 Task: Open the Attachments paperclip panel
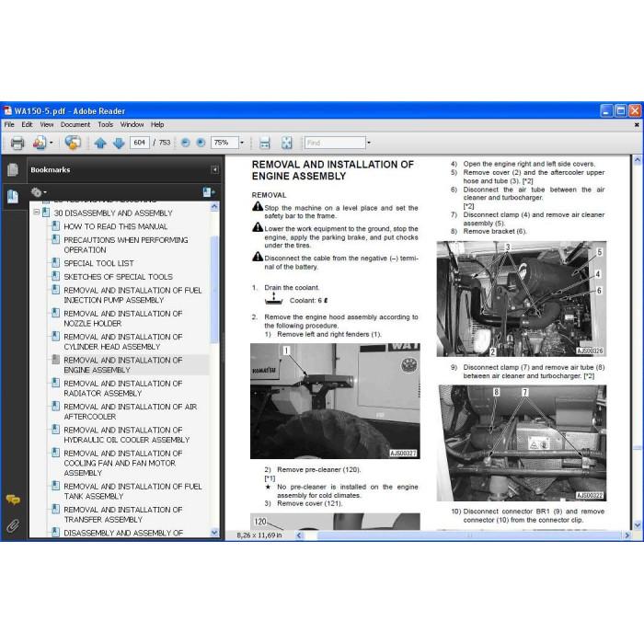click(13, 525)
